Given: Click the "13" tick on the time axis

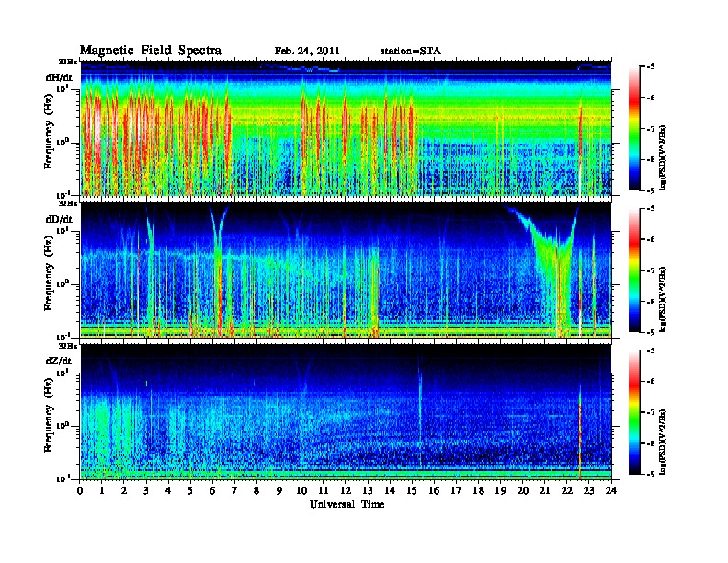Looking at the screenshot, I should pos(369,490).
